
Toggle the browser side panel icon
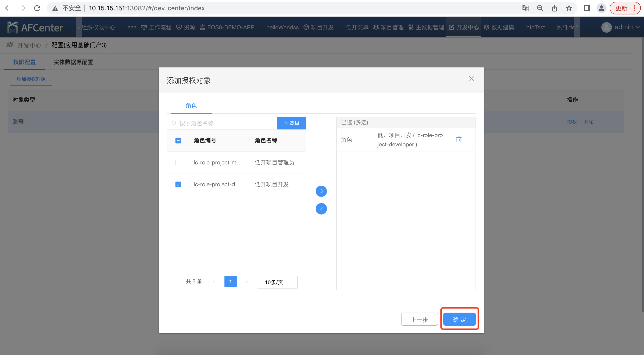(x=587, y=8)
